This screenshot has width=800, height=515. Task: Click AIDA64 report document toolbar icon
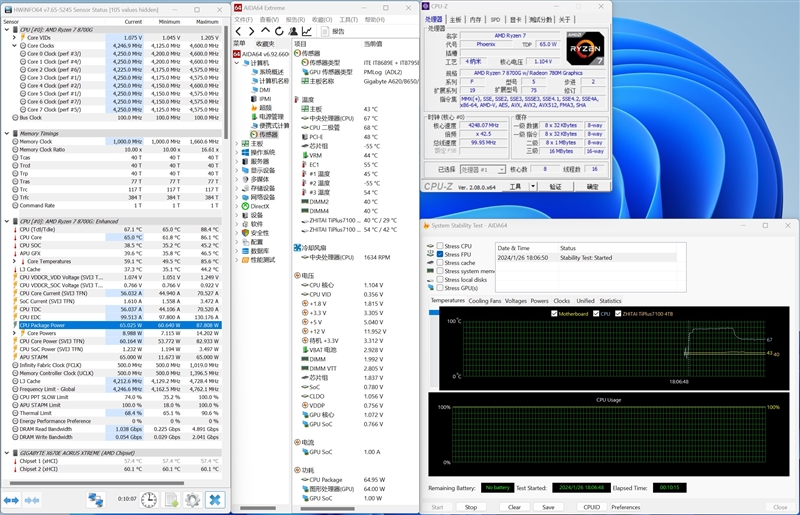click(x=325, y=32)
